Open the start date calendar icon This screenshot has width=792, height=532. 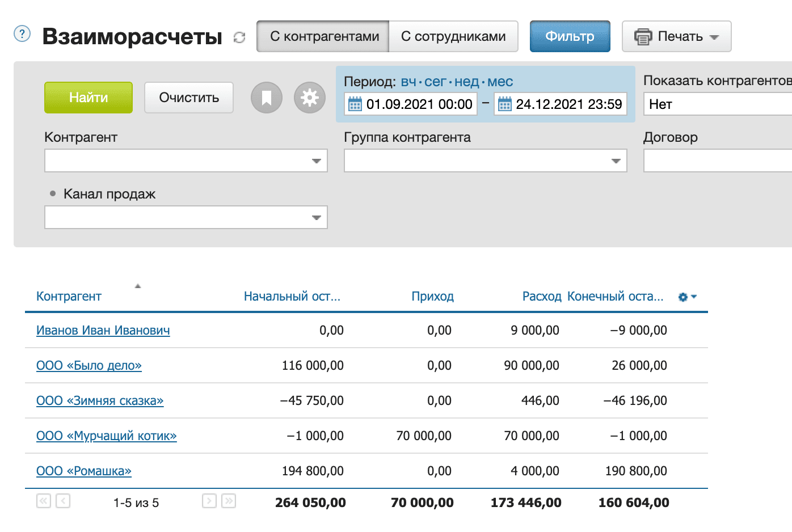click(355, 104)
